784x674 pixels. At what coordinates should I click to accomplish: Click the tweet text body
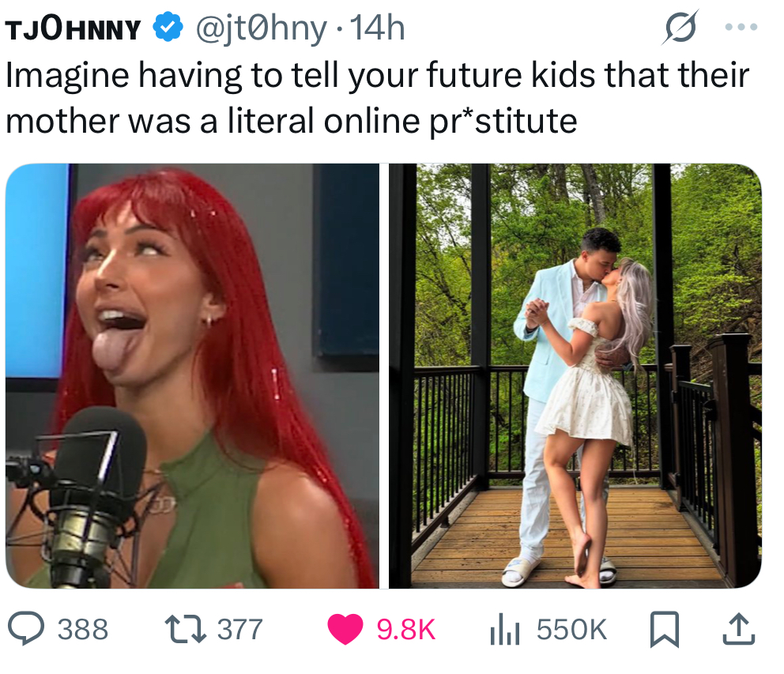tap(378, 97)
